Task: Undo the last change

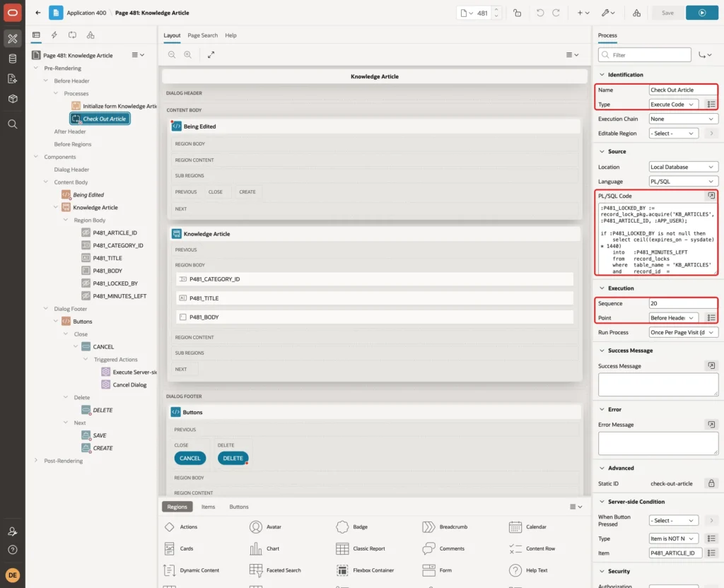Action: click(539, 13)
